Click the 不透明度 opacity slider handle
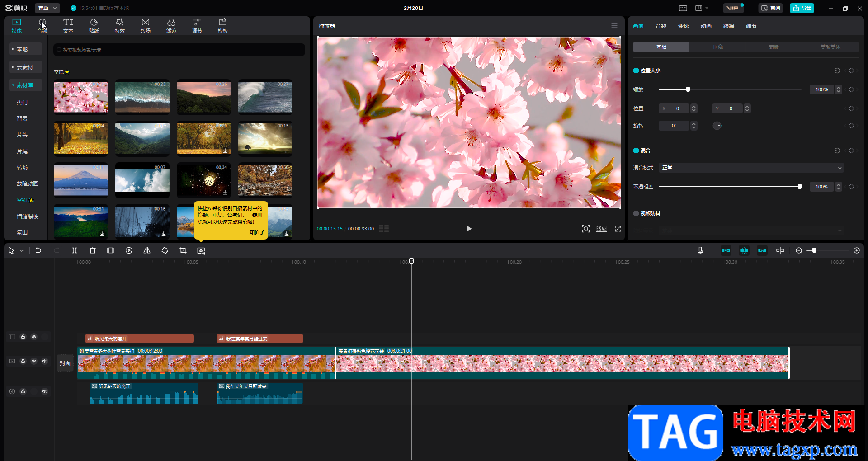Image resolution: width=868 pixels, height=461 pixels. [x=799, y=187]
